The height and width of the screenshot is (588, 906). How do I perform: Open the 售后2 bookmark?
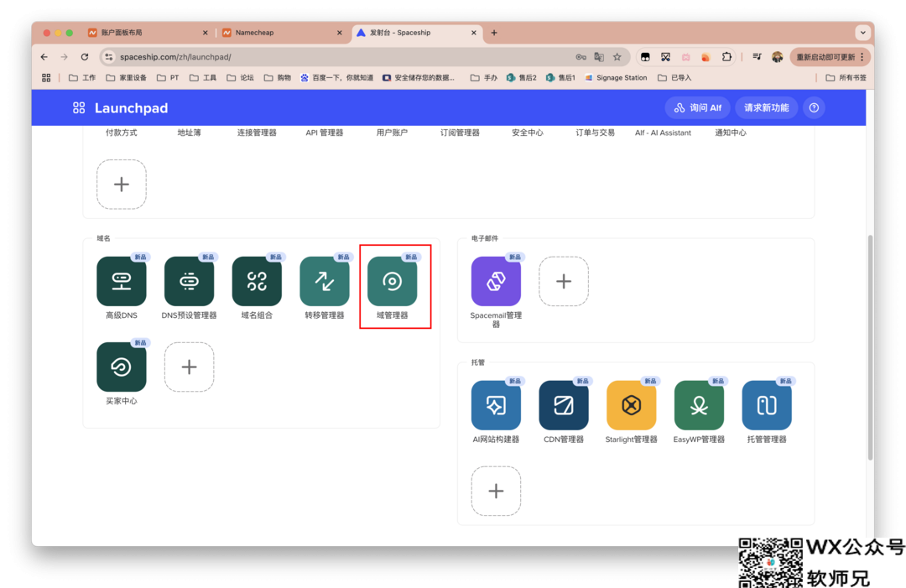(521, 78)
